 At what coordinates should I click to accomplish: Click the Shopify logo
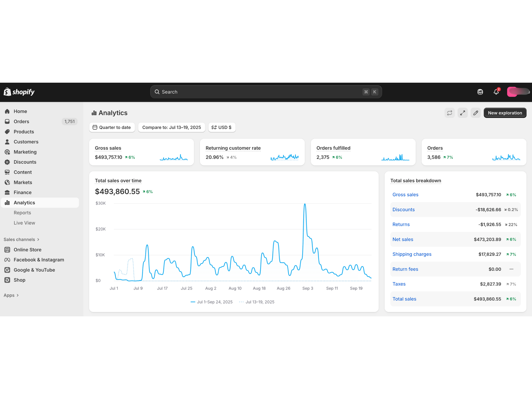coord(19,92)
